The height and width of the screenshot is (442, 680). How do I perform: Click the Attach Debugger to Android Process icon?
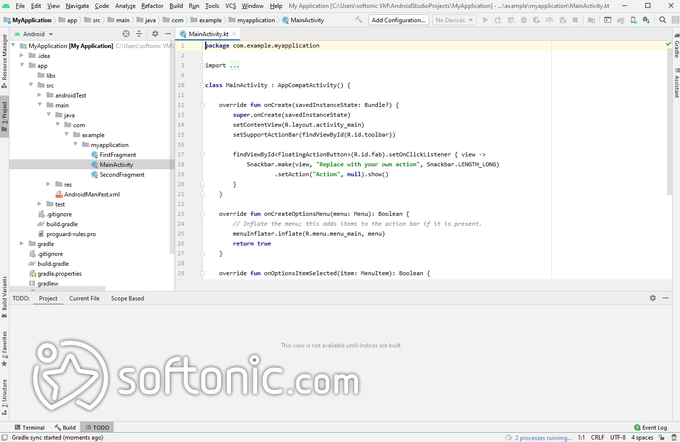(563, 20)
